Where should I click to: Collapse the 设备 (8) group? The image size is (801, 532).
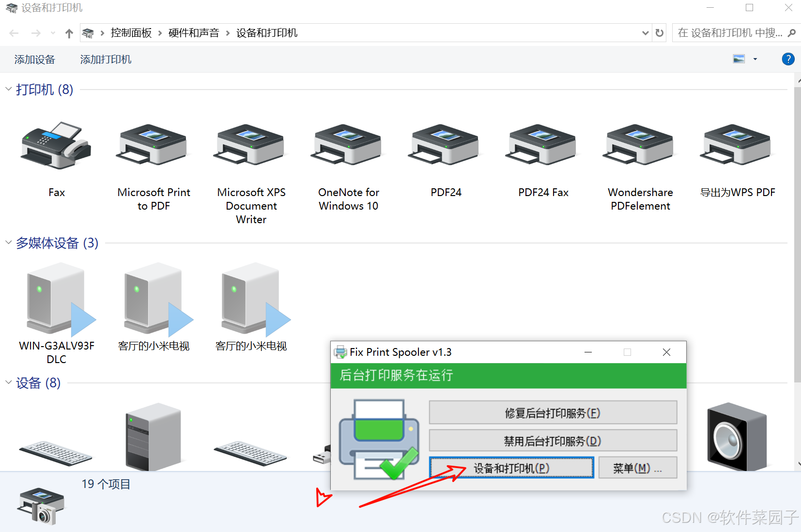click(8, 382)
